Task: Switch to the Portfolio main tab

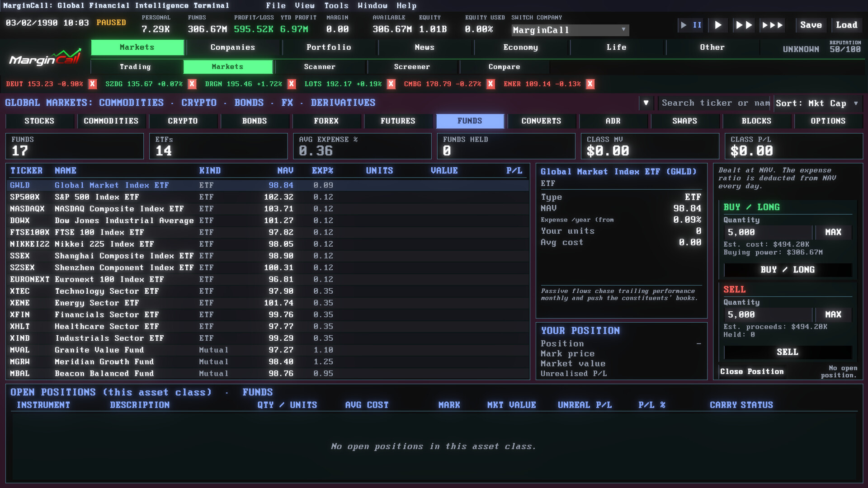Action: click(329, 47)
